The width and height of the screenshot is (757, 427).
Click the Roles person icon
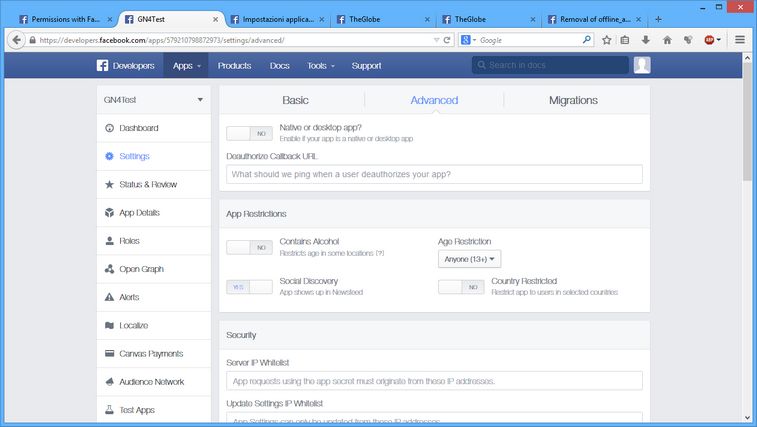110,241
